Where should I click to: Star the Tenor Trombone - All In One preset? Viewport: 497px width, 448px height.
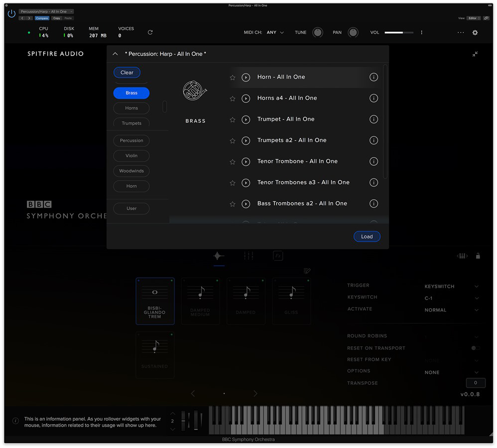233,162
